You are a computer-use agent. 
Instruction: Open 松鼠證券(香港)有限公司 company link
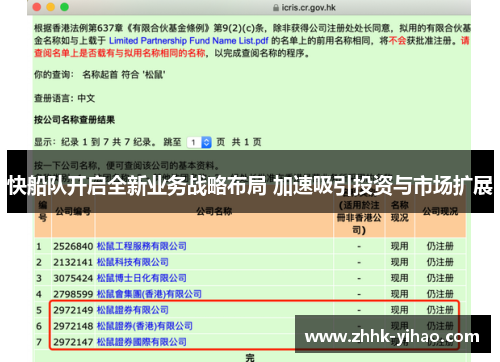click(x=145, y=326)
